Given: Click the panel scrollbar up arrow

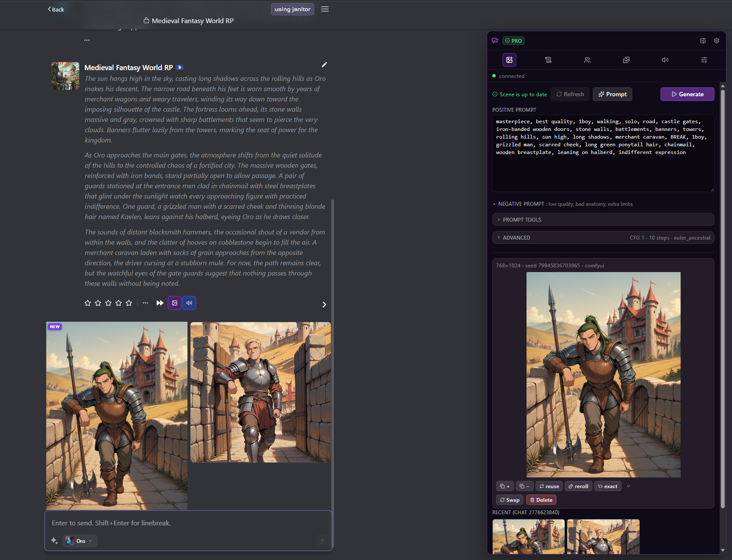Looking at the screenshot, I should pyautogui.click(x=723, y=86).
